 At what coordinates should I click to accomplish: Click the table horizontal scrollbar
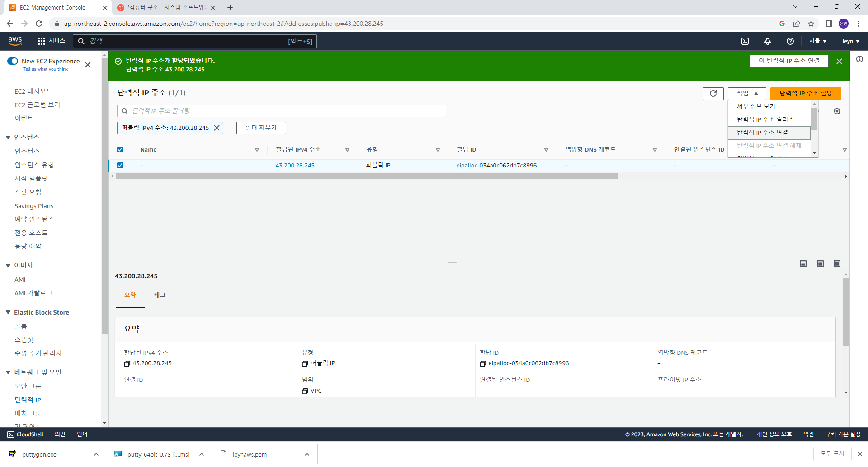pos(367,176)
